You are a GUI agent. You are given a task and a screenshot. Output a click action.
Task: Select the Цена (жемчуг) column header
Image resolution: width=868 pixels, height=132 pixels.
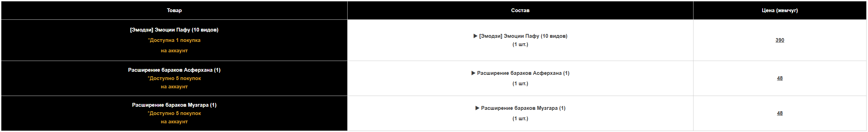[x=780, y=10]
